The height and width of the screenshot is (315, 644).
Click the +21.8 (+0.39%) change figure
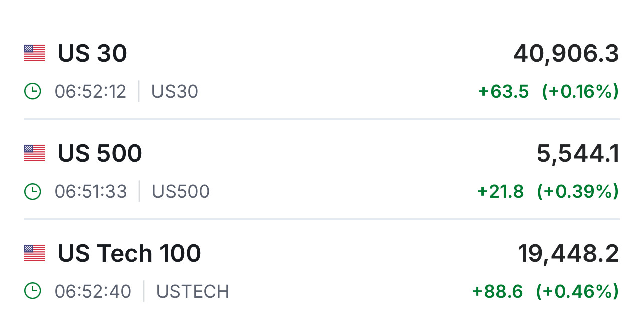click(x=548, y=191)
